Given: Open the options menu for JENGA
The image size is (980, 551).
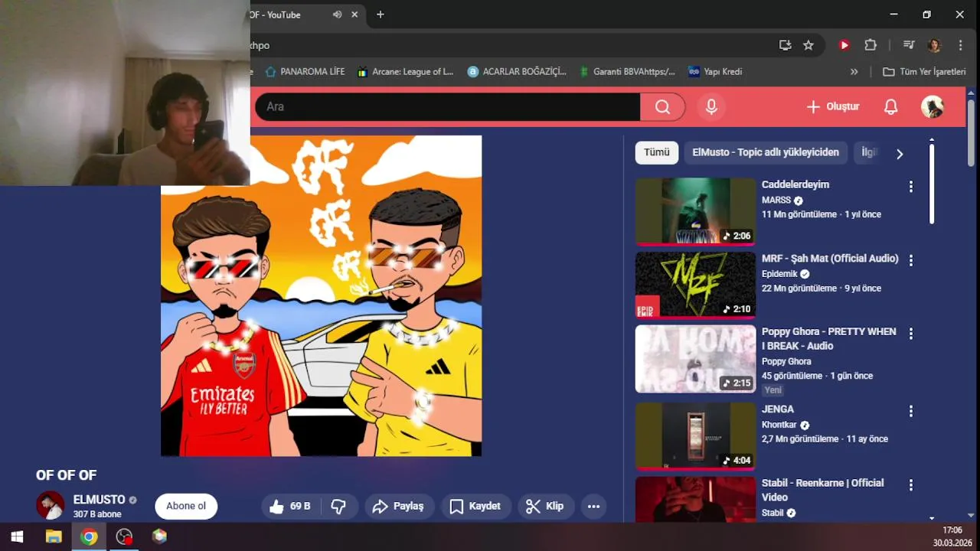Looking at the screenshot, I should pyautogui.click(x=911, y=411).
